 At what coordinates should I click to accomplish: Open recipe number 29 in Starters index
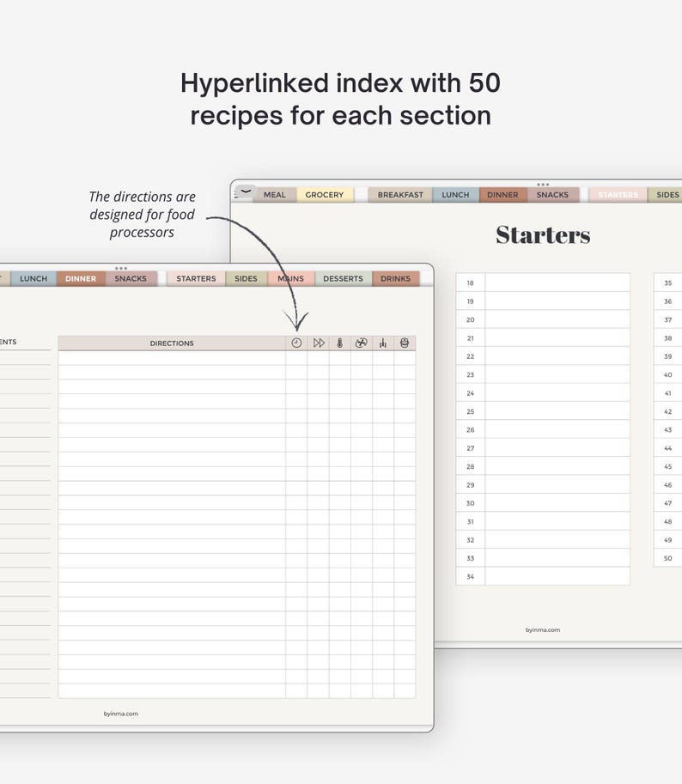[x=470, y=485]
